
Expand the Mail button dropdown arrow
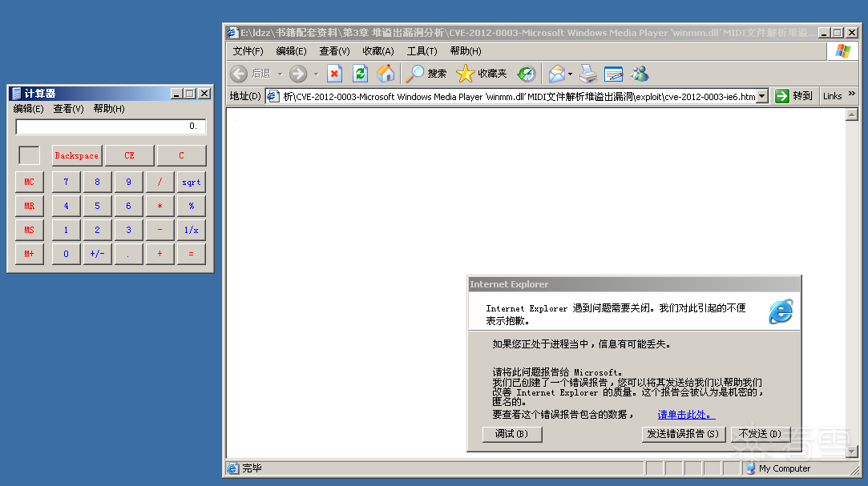(x=570, y=74)
